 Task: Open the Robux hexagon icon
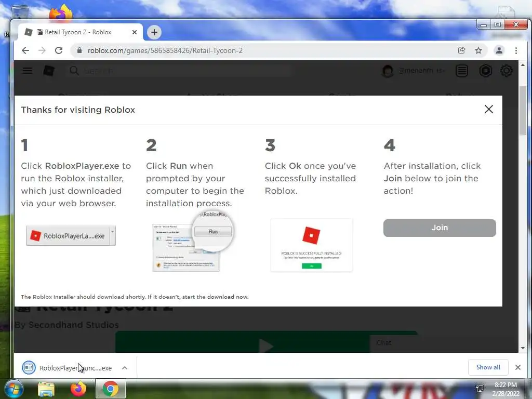point(486,71)
